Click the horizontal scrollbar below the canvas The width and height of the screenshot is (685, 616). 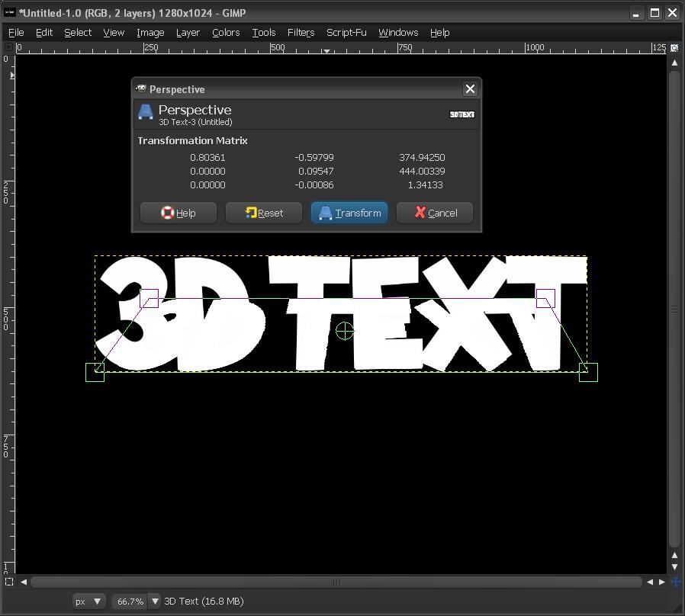(336, 582)
